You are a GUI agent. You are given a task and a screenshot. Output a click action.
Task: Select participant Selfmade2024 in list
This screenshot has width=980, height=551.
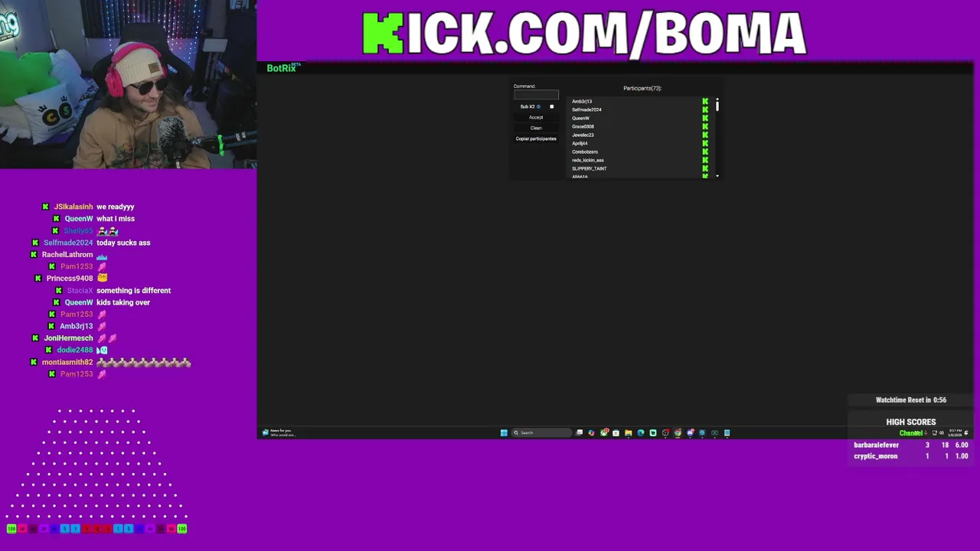tap(586, 109)
